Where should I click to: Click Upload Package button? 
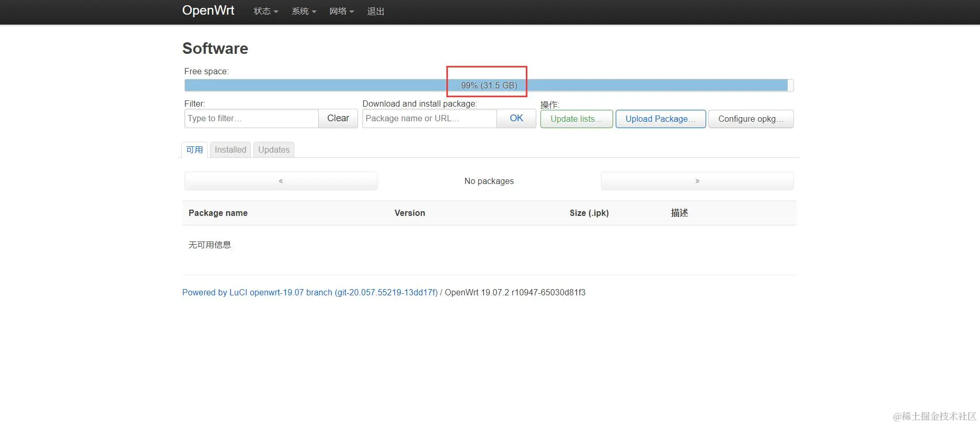point(661,119)
